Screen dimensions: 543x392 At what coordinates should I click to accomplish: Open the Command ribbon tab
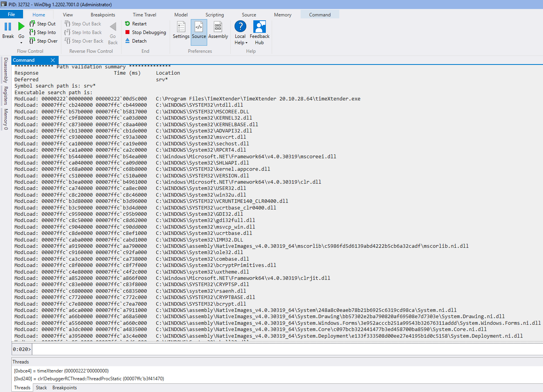(320, 15)
